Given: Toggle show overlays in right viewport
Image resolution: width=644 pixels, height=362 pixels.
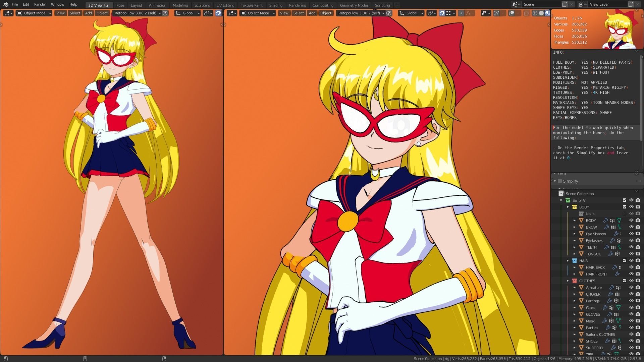Looking at the screenshot, I should point(512,13).
